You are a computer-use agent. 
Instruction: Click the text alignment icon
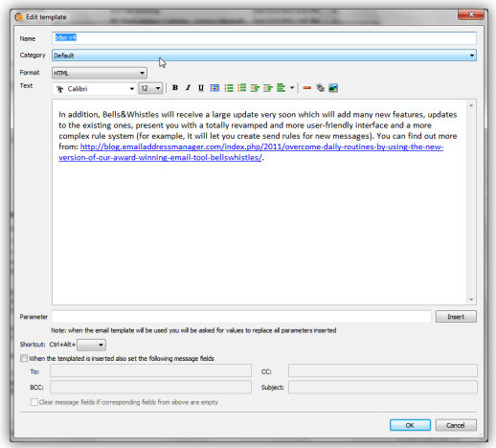[281, 88]
